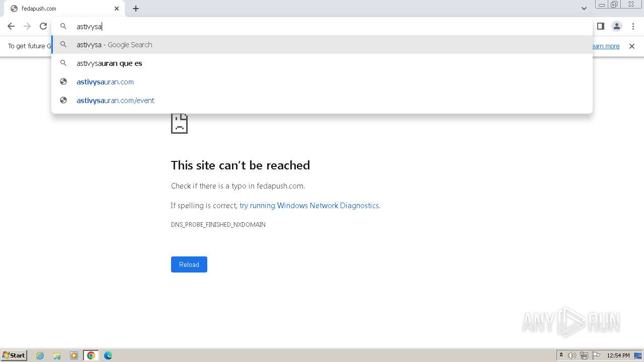Open the Action Center flag icon
Viewport: 644px width, 362px height.
point(596,355)
